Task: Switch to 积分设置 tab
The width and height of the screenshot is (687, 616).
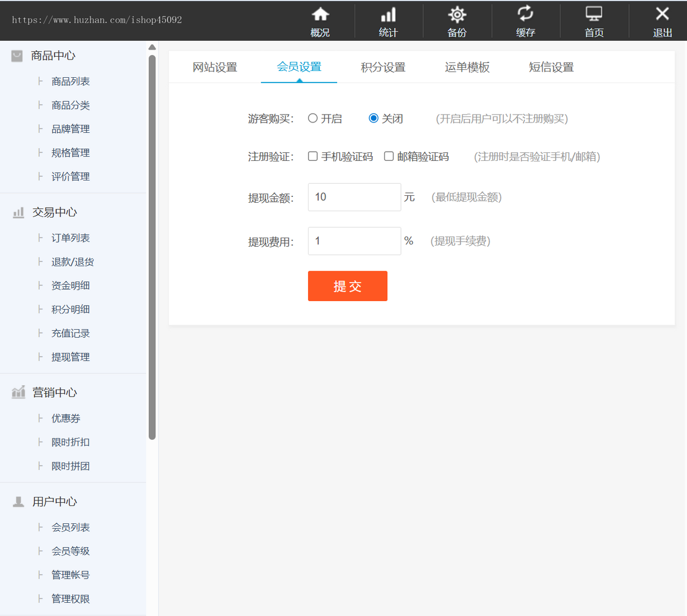Action: tap(383, 68)
